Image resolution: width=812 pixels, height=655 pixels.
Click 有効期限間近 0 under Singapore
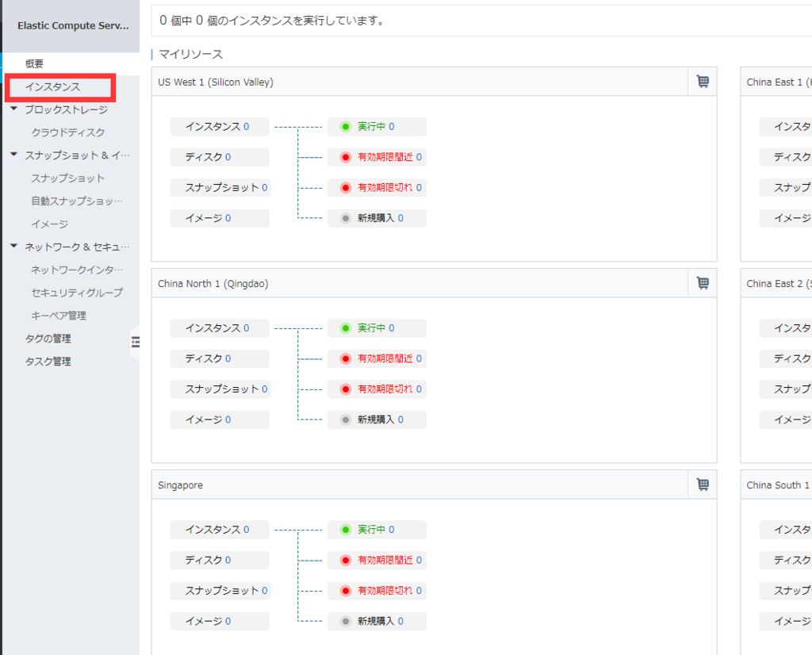click(x=377, y=560)
